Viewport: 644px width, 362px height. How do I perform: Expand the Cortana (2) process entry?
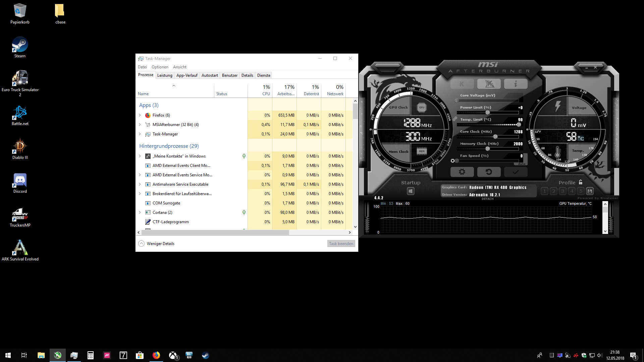(x=140, y=213)
